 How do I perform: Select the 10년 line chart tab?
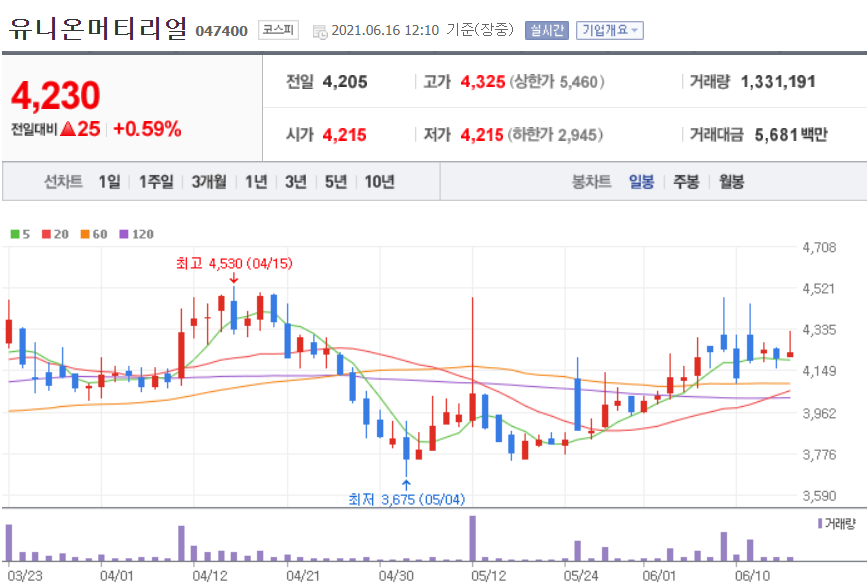pyautogui.click(x=379, y=181)
